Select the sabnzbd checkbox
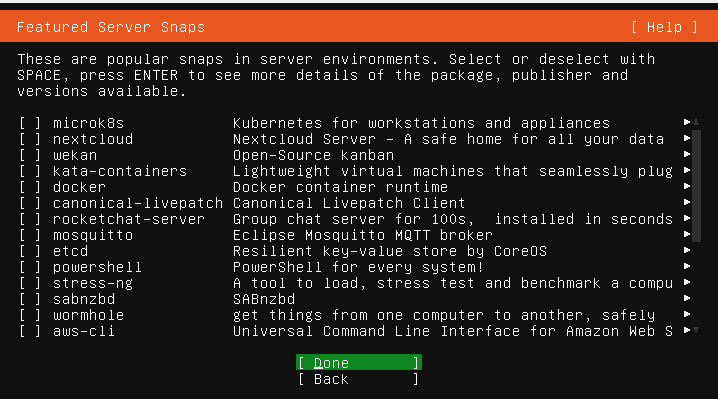 (30, 300)
